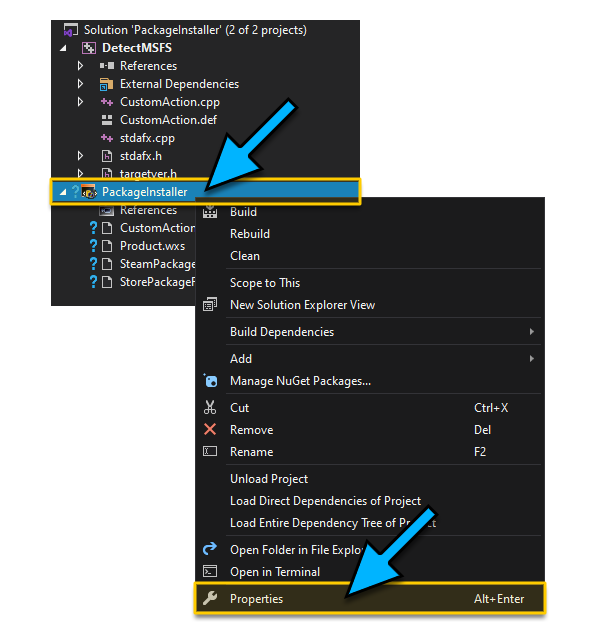Screen dimensions: 597x633
Task: Collapse the DetectMSFS project node
Action: tap(63, 48)
